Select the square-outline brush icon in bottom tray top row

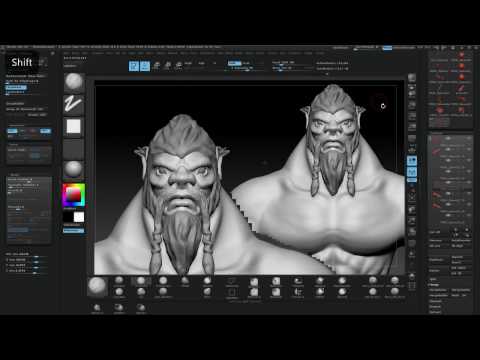coord(232,281)
